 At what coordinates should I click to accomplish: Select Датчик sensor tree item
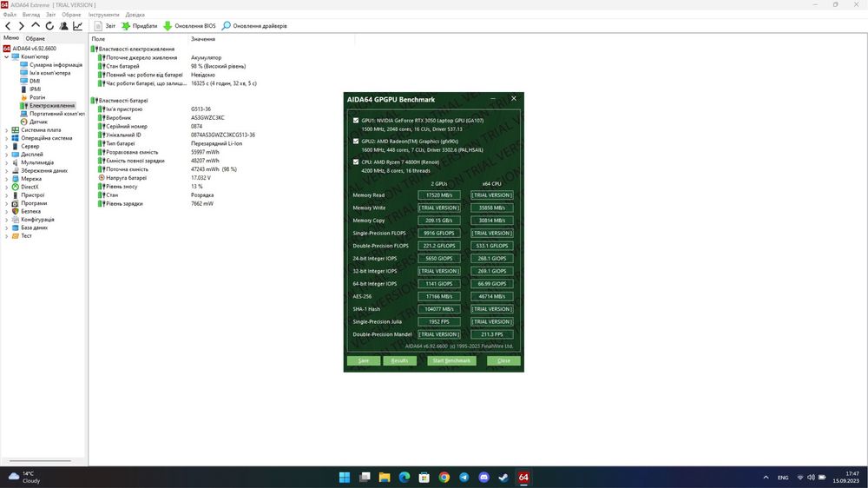click(x=38, y=122)
